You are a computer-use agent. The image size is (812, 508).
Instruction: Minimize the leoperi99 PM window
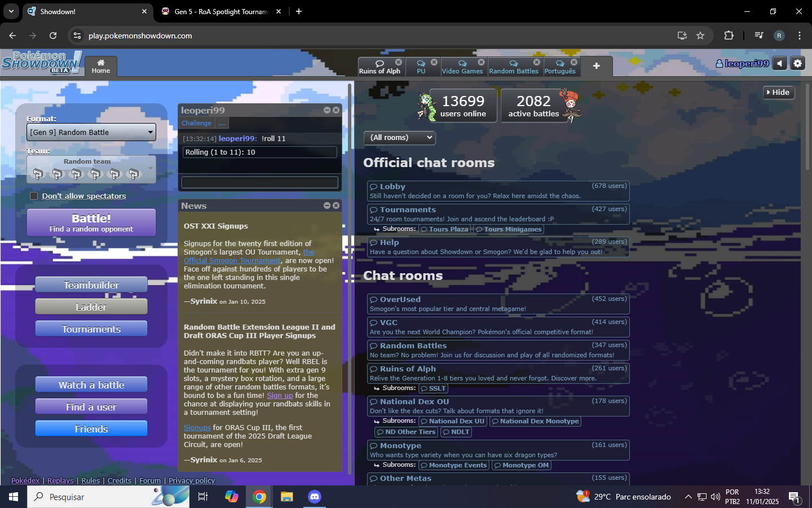327,110
